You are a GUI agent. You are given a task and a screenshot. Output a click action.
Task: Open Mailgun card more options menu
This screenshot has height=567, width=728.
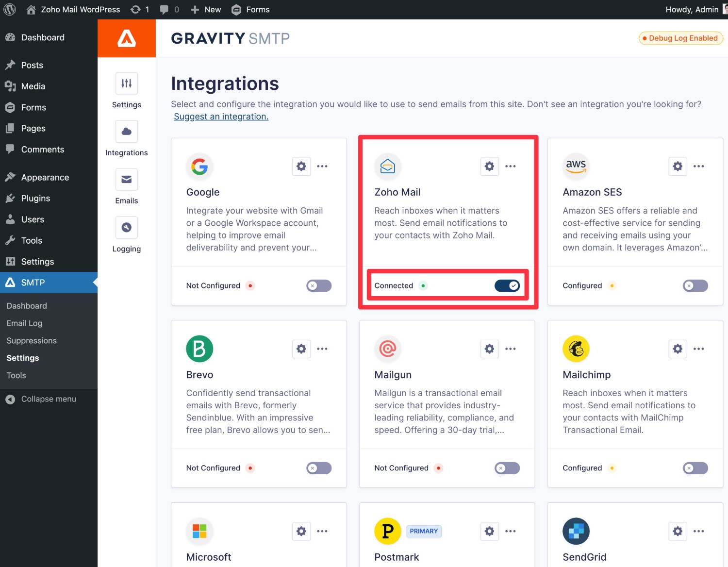tap(511, 349)
